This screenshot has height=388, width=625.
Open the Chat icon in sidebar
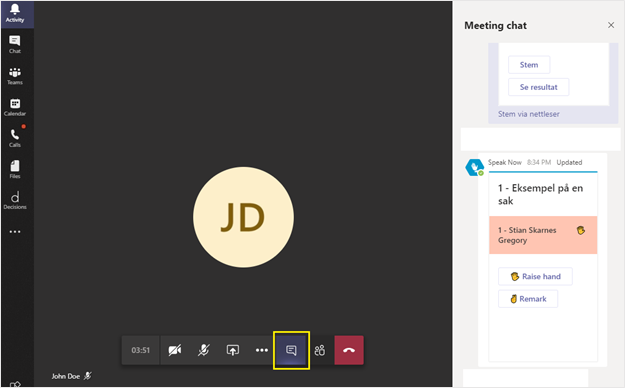tap(15, 44)
